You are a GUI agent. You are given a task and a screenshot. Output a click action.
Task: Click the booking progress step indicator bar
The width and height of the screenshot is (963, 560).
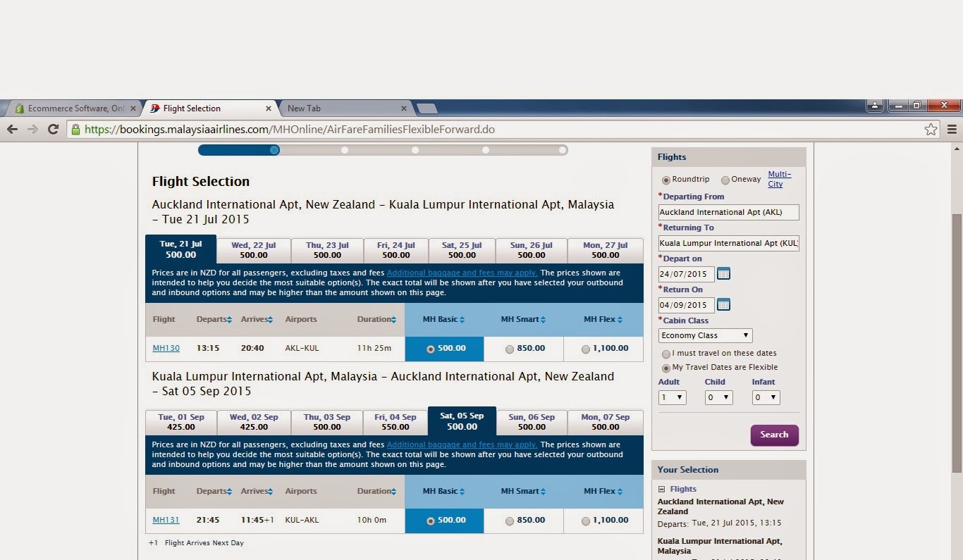pyautogui.click(x=383, y=150)
